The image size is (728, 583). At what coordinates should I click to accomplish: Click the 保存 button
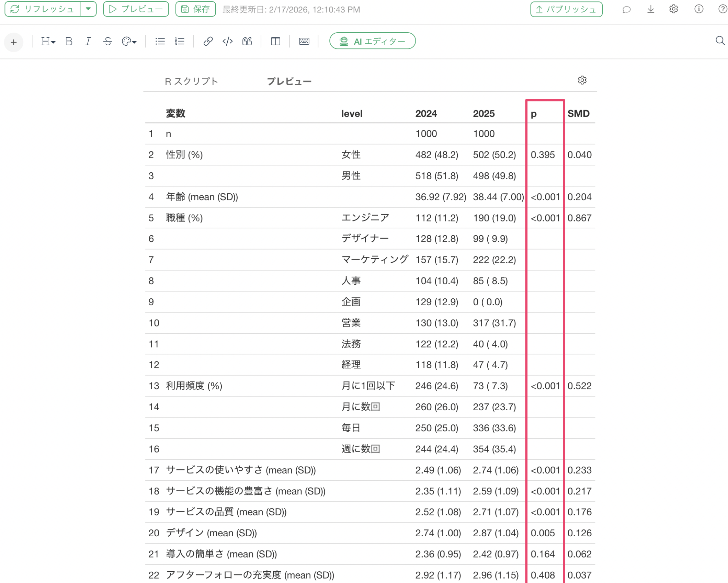coord(195,9)
